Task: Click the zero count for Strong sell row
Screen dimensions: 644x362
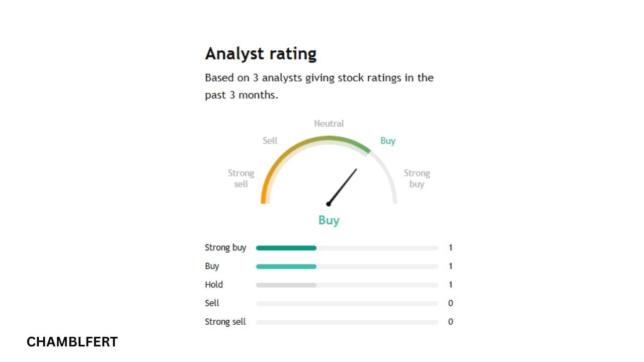Action: 450,322
